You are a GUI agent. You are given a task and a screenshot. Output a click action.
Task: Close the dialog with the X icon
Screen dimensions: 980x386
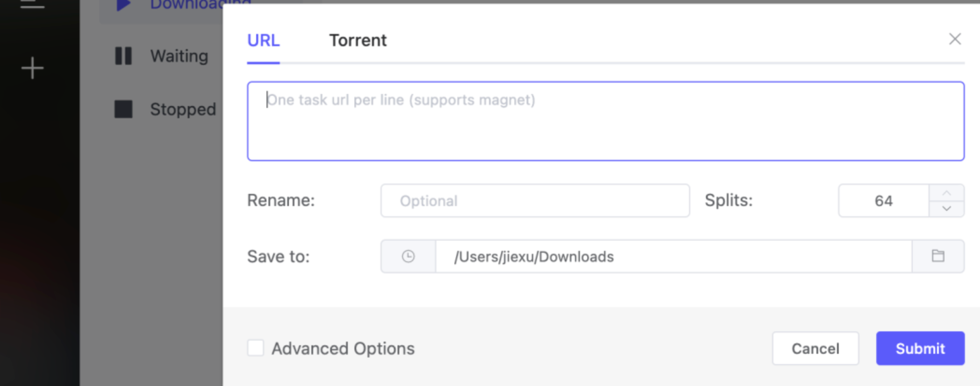(x=955, y=39)
